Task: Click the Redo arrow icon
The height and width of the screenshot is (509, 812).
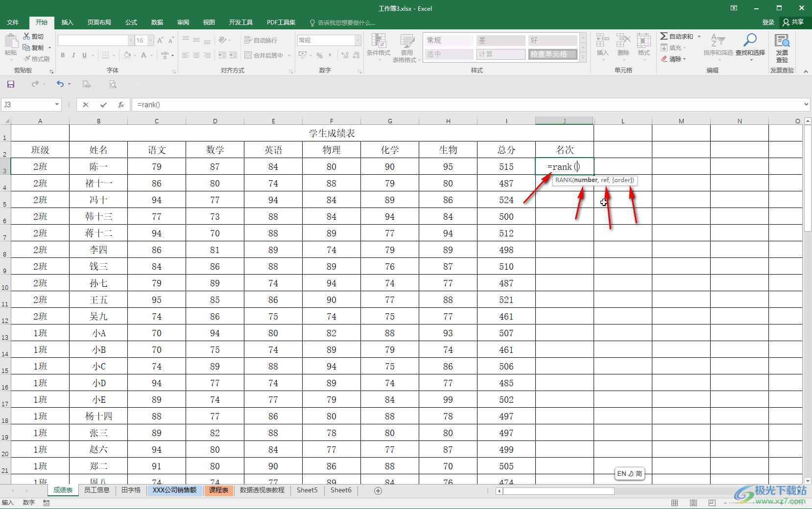Action: coord(35,84)
